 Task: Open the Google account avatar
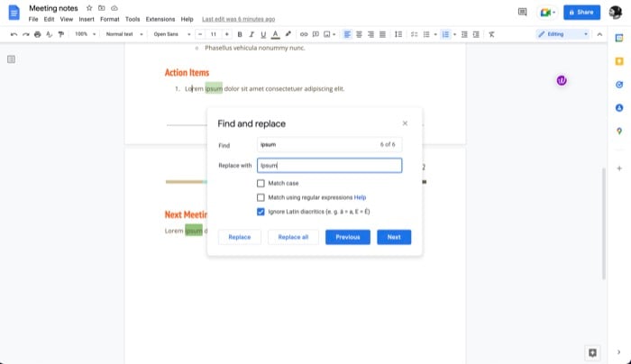(616, 13)
